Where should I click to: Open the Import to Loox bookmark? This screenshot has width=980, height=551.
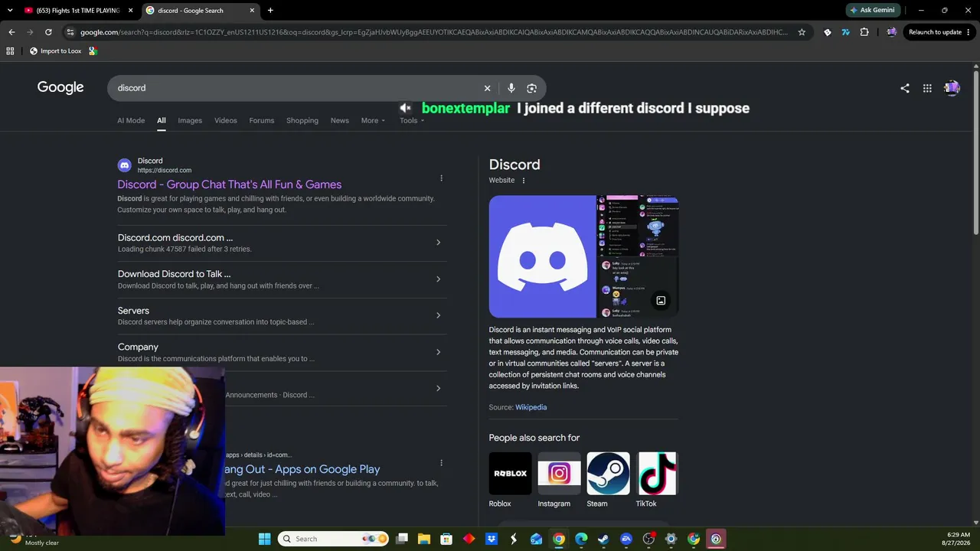55,51
